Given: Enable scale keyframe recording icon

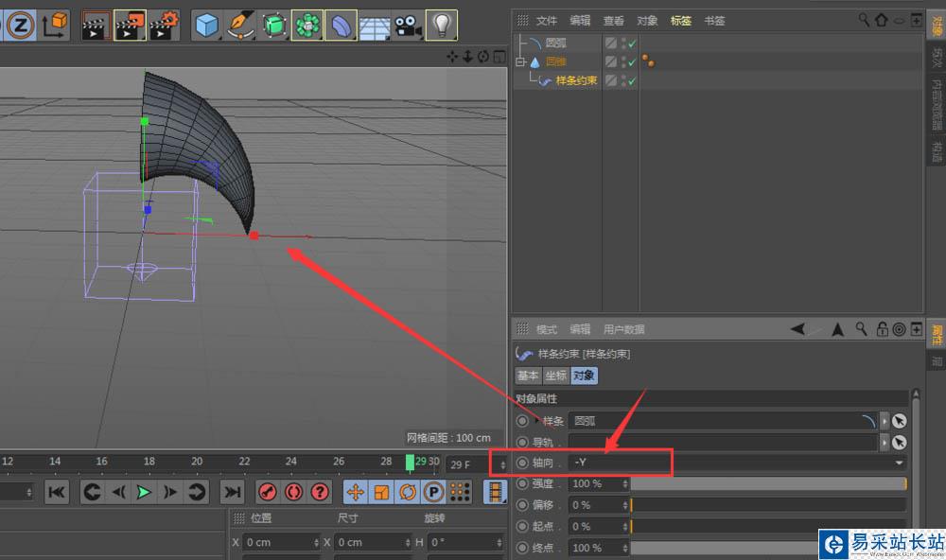Looking at the screenshot, I should pos(381,493).
